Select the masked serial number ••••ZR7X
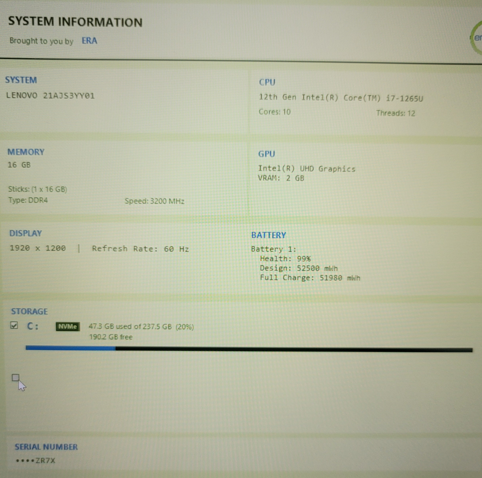The width and height of the screenshot is (482, 478). tap(35, 461)
